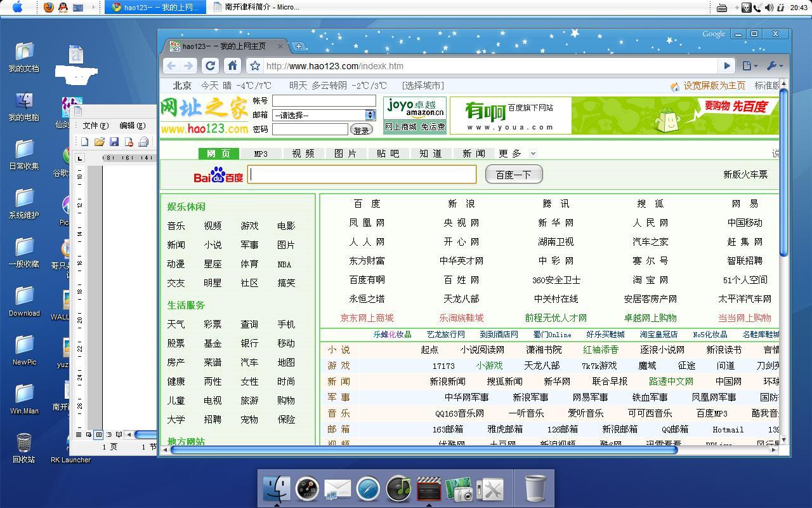Open the Trash icon in the dock
This screenshot has height=508, width=812.
click(x=536, y=488)
